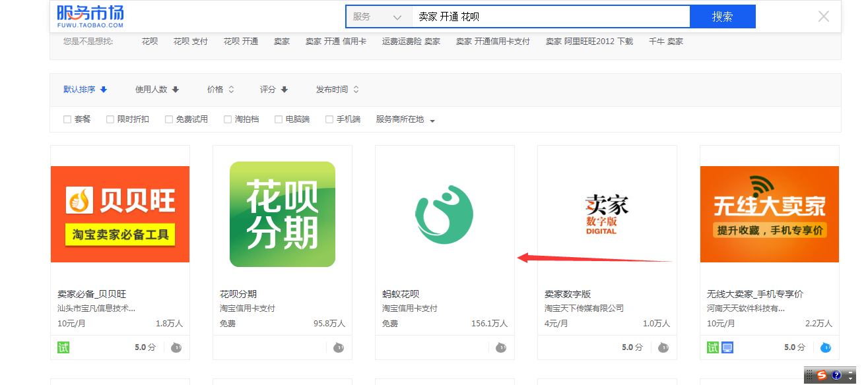Open the 服务 search category dropdown

click(379, 17)
